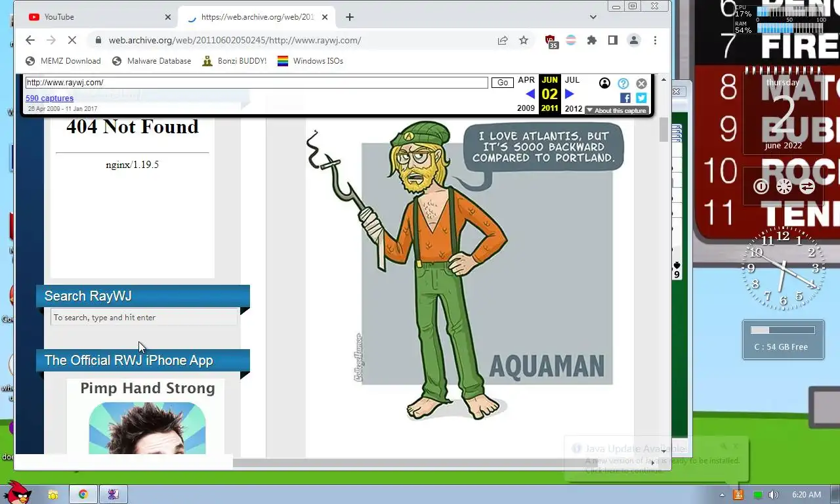The image size is (840, 504).
Task: Click the sleep spinner gadget icon
Action: 784,186
